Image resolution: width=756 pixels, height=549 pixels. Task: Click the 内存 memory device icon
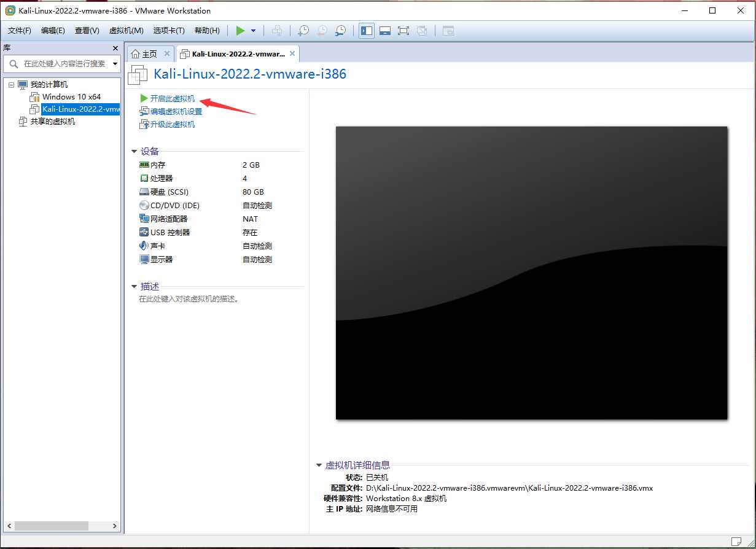[144, 165]
